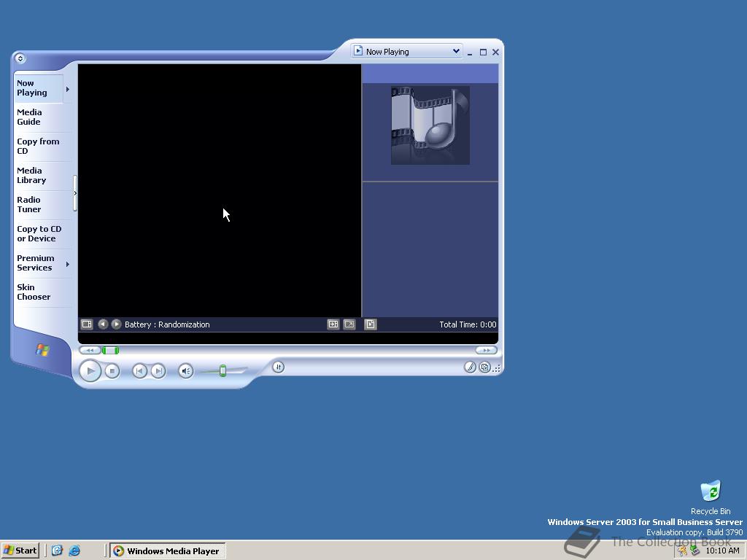Image resolution: width=747 pixels, height=560 pixels.
Task: Maximize the Windows Media Player window
Action: click(483, 52)
